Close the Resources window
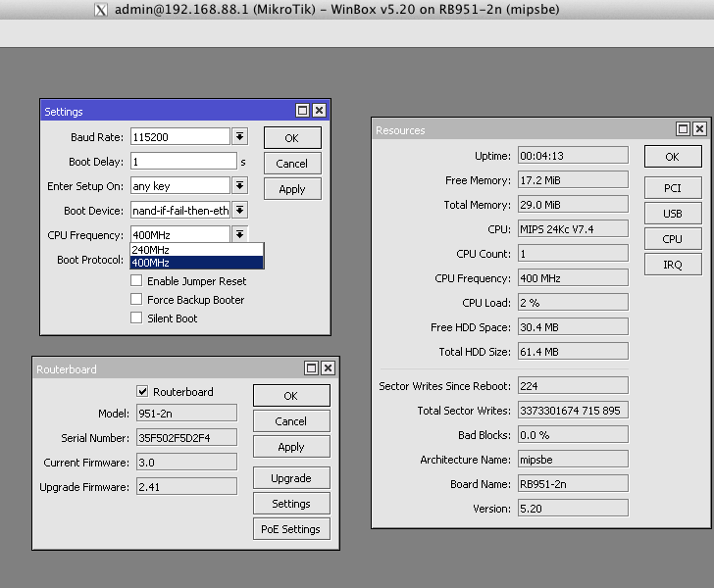The image size is (714, 588). point(700,129)
